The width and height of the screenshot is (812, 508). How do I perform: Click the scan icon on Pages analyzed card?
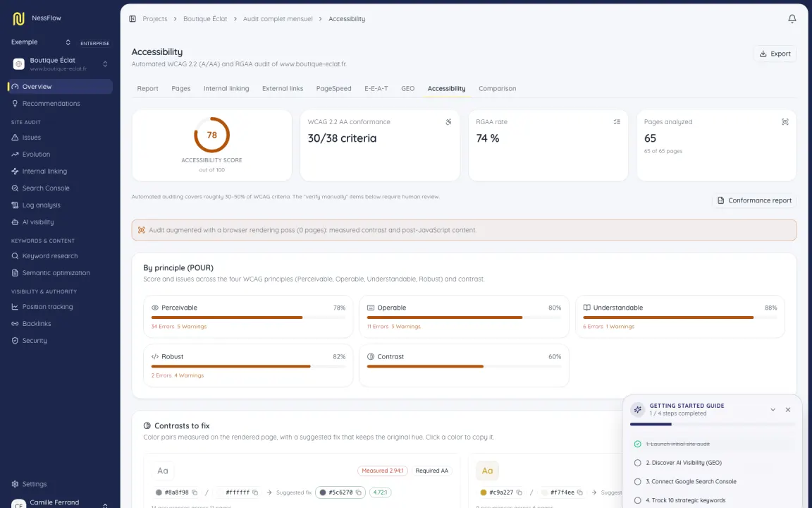[785, 122]
